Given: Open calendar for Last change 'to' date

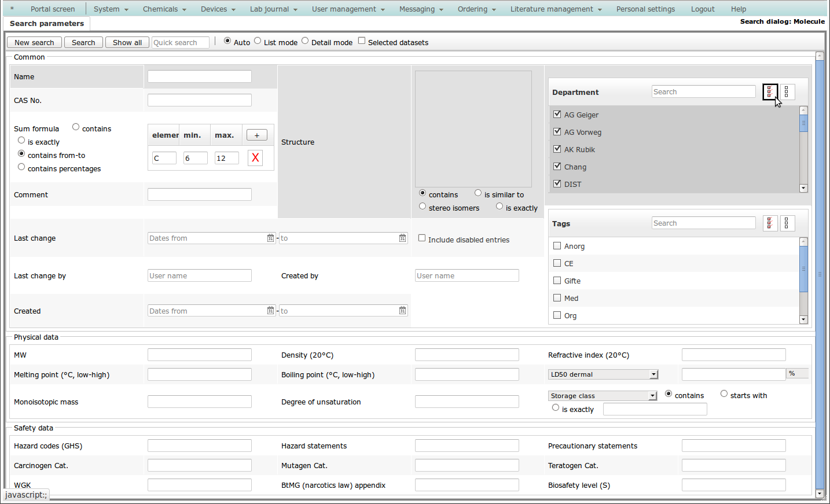Looking at the screenshot, I should click(x=402, y=238).
